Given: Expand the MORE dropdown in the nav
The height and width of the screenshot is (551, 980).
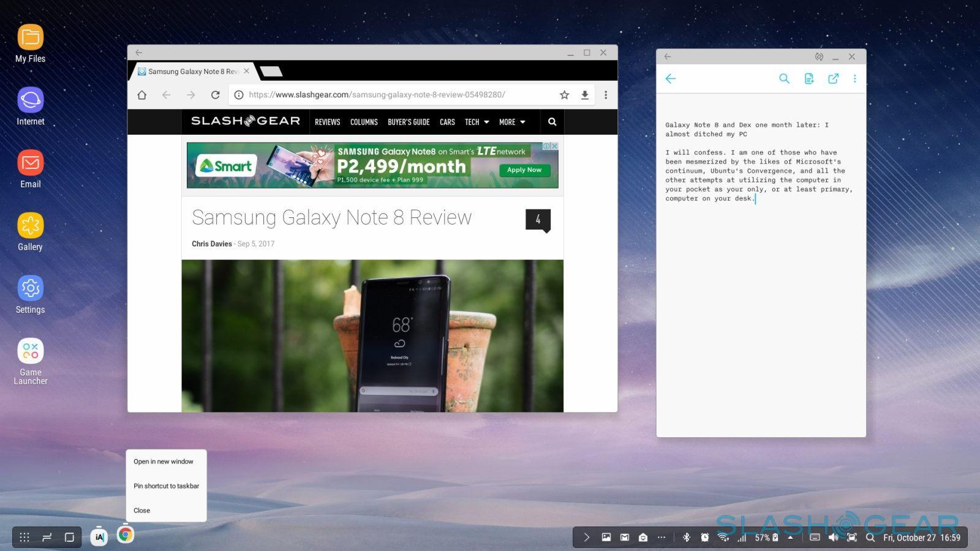Looking at the screenshot, I should tap(512, 122).
